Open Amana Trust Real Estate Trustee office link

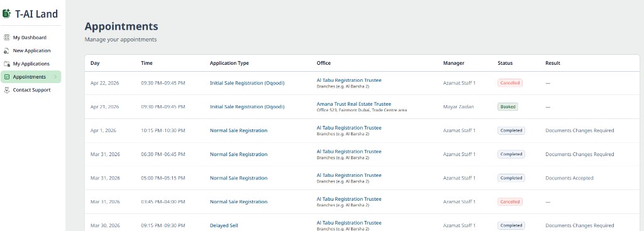(x=353, y=104)
